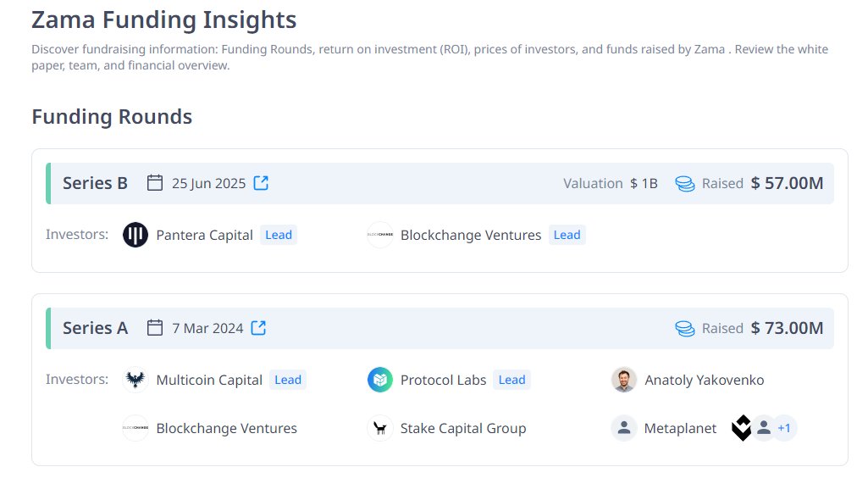The height and width of the screenshot is (478, 868).
Task: Click the Lead badge next to Pantera Capital
Action: point(279,235)
